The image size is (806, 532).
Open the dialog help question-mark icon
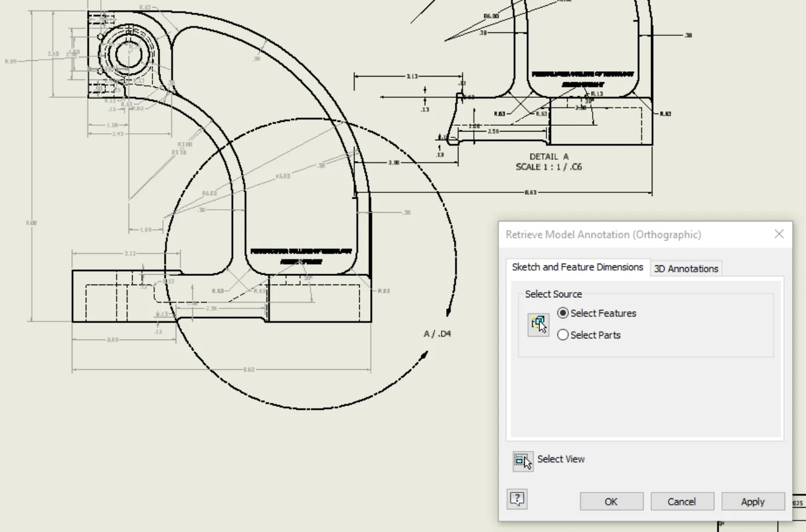pos(517,499)
